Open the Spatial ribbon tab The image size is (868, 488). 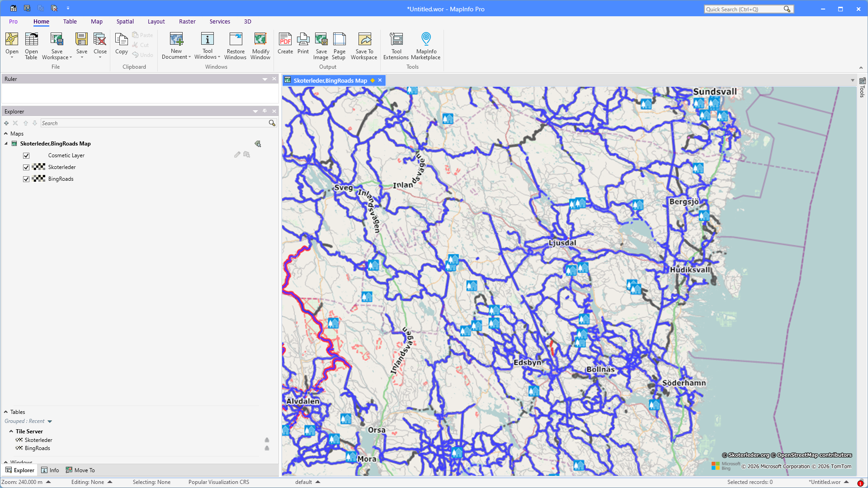coord(125,22)
